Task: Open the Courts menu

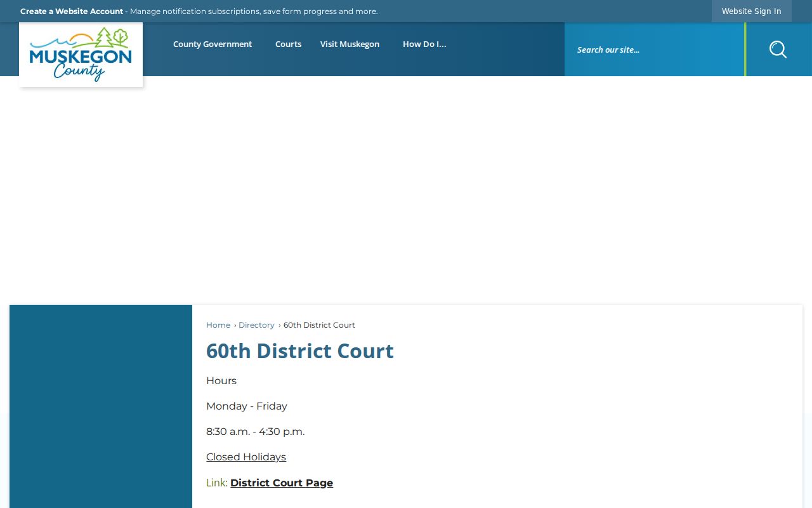Action: tap(288, 44)
